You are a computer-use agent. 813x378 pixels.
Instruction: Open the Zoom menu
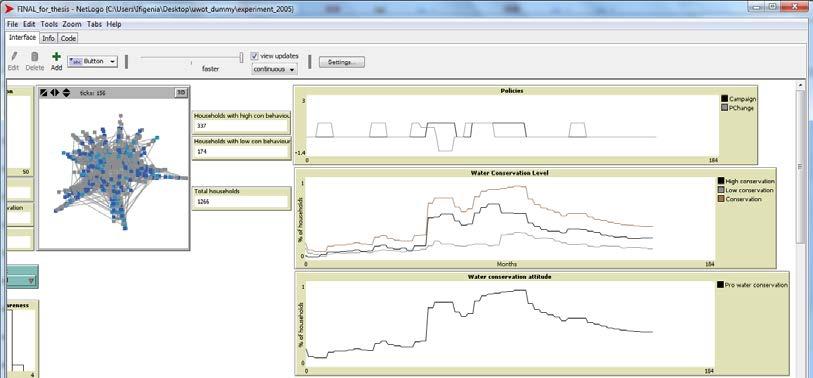[x=72, y=24]
